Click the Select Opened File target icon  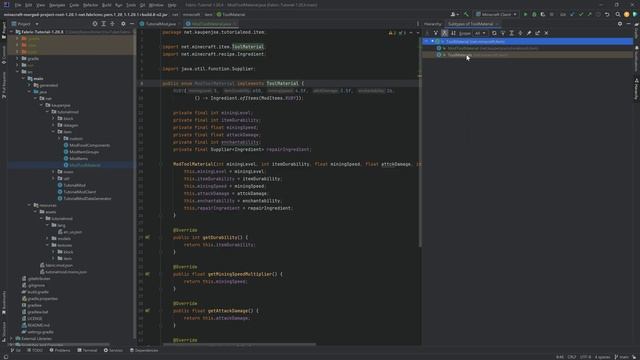(x=95, y=24)
